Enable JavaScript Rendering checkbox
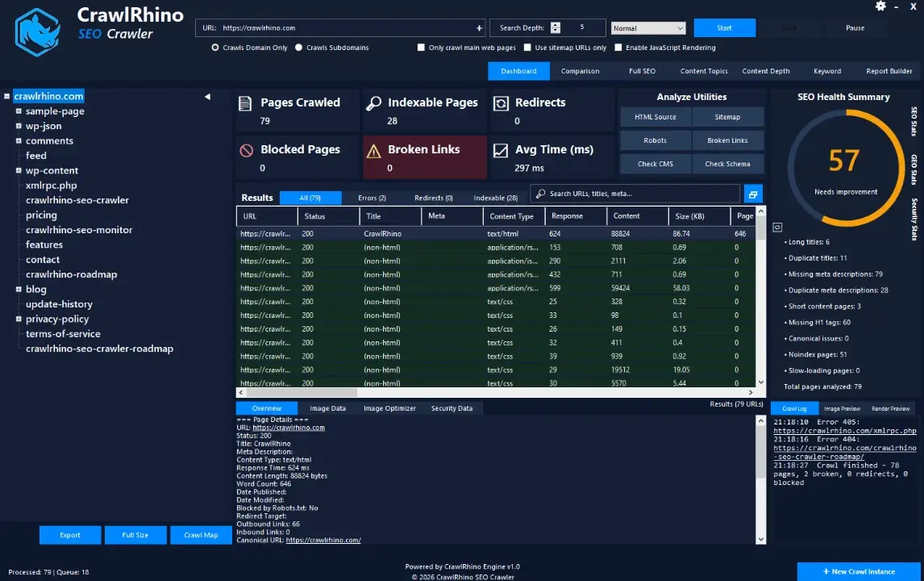Image resolution: width=924 pixels, height=581 pixels. click(x=618, y=48)
